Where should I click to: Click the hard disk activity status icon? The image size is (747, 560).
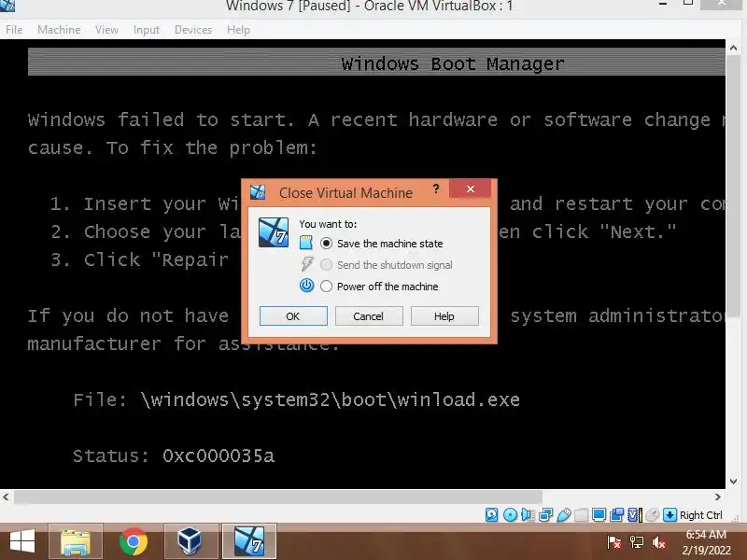(x=492, y=515)
